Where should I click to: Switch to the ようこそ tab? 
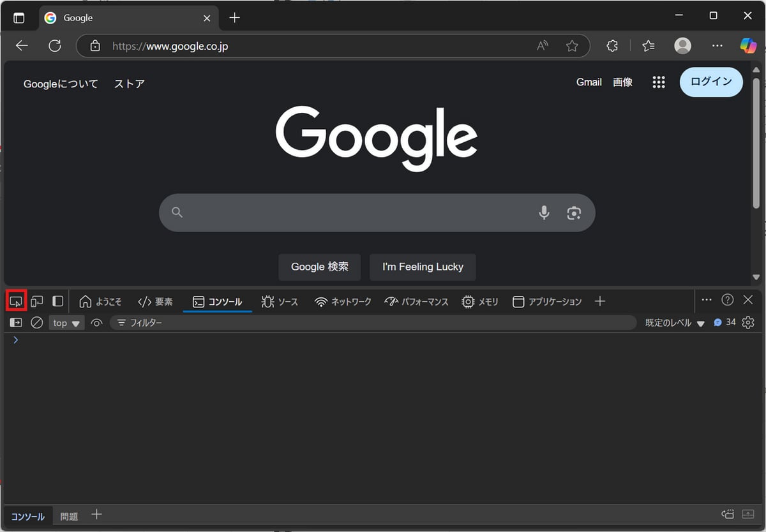[x=100, y=301]
